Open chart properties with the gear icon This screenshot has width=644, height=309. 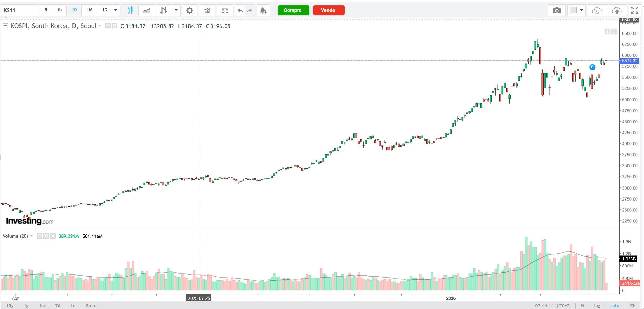pyautogui.click(x=189, y=10)
